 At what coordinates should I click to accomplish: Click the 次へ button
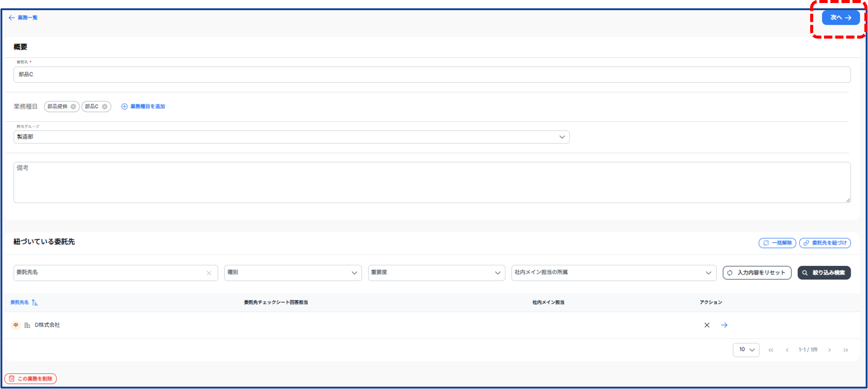pos(840,17)
